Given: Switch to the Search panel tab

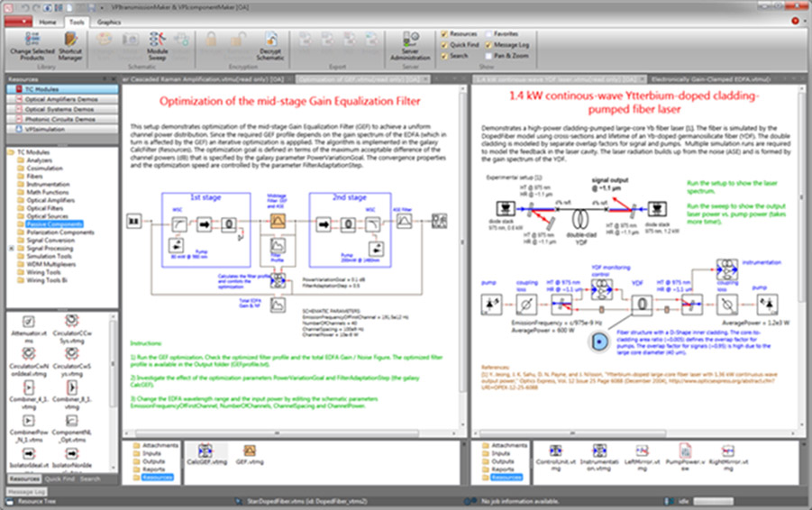Looking at the screenshot, I should (90, 479).
